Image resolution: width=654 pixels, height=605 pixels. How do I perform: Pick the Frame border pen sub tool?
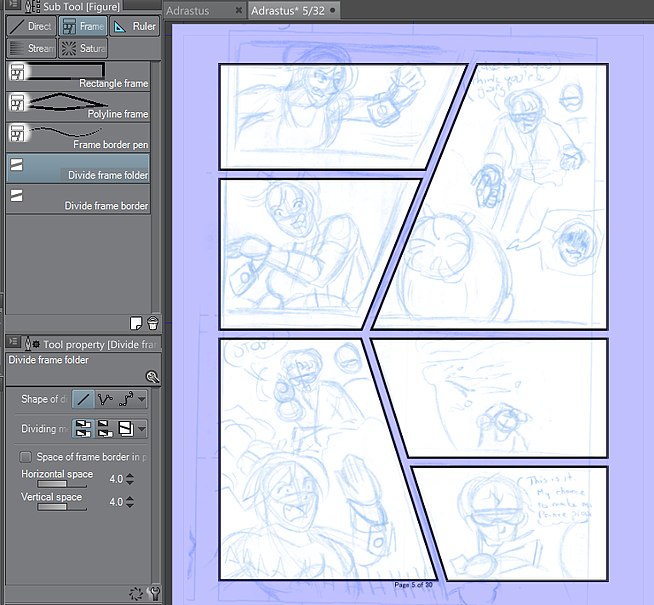[x=78, y=137]
